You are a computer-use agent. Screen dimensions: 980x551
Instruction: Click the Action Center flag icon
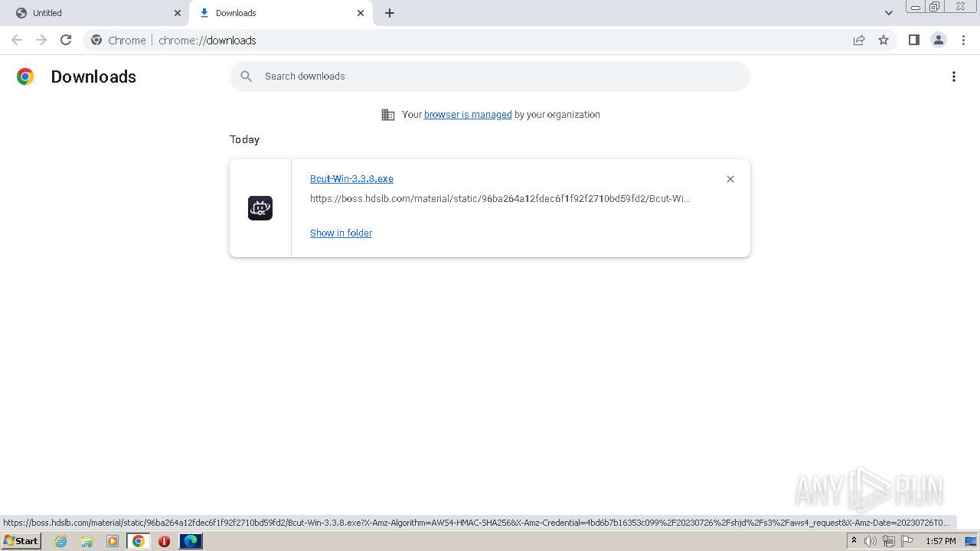[907, 541]
